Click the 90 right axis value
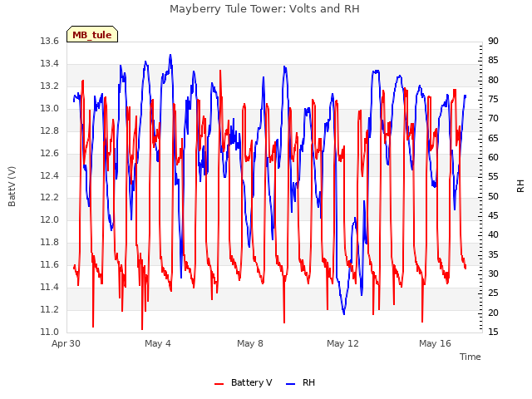 click(x=493, y=41)
